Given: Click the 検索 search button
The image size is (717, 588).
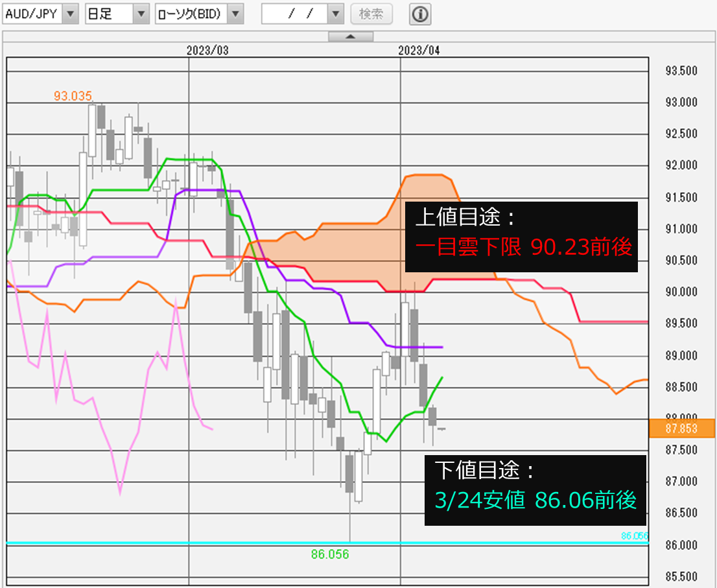Looking at the screenshot, I should (x=371, y=14).
